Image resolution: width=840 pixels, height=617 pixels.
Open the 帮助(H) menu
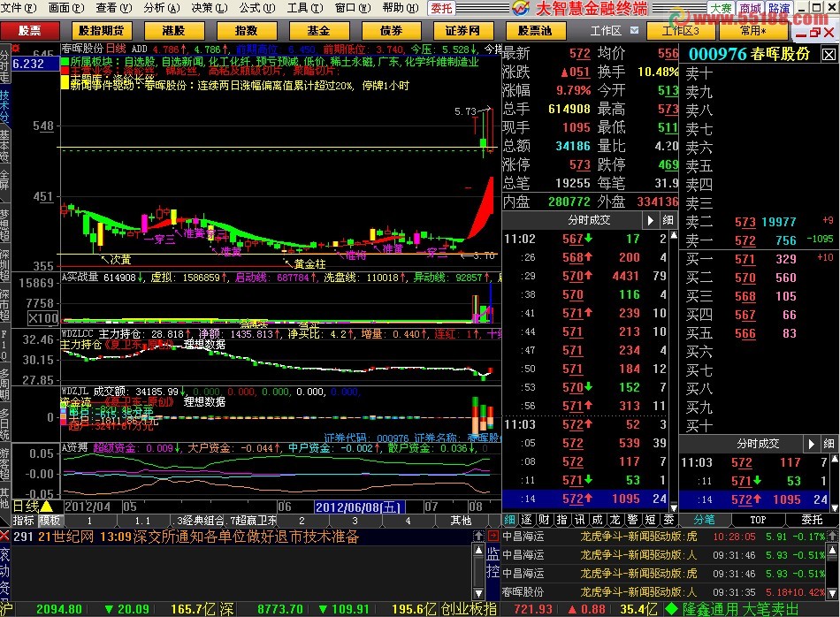[x=401, y=7]
